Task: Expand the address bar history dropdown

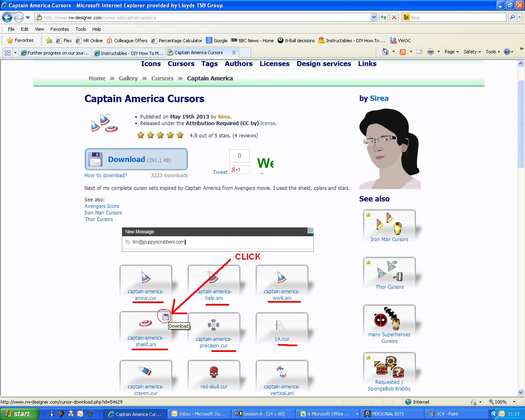Action: coord(374,18)
